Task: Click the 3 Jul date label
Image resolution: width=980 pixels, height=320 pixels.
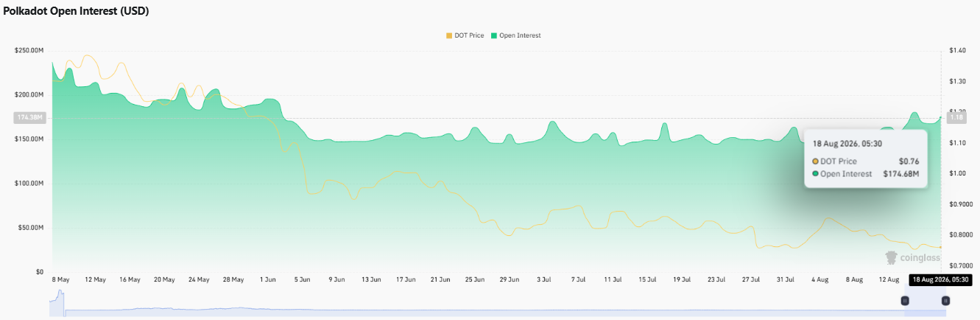Action: pyautogui.click(x=544, y=280)
